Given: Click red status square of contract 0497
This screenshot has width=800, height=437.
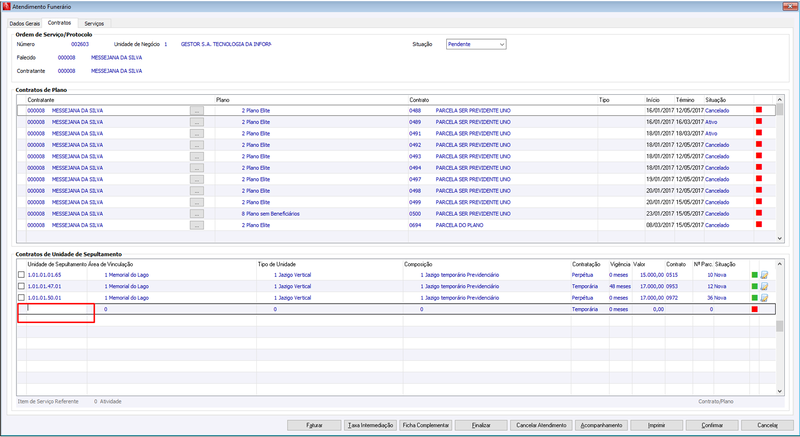Looking at the screenshot, I should coord(759,179).
